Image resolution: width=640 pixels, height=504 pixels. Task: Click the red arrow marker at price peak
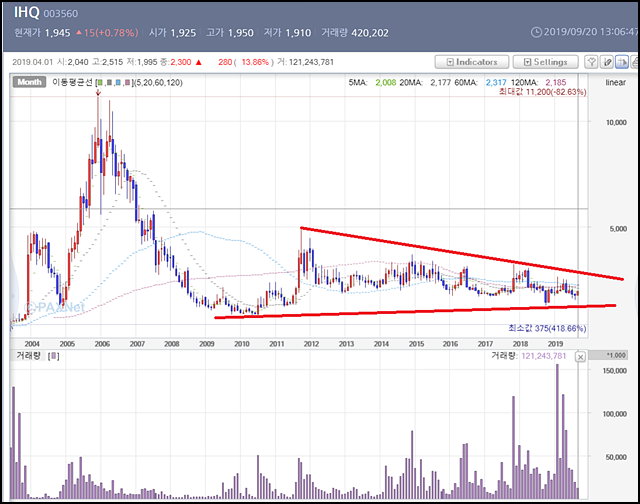(98, 93)
